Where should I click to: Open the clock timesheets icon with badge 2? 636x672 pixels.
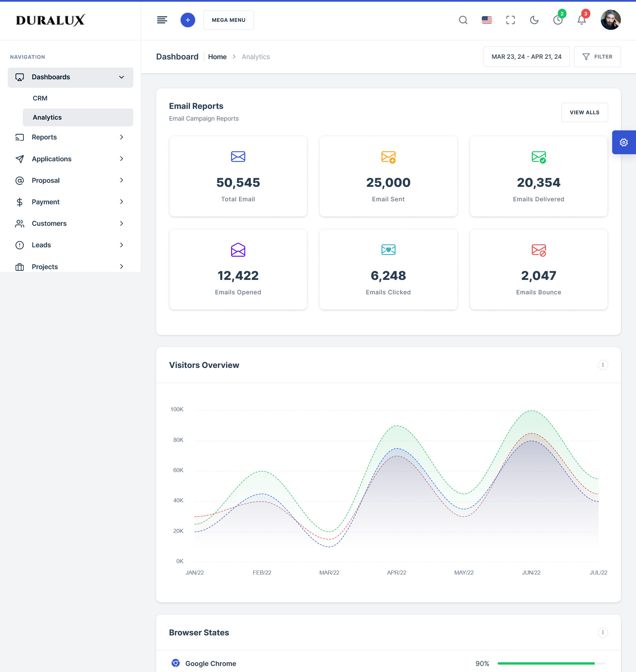tap(558, 20)
